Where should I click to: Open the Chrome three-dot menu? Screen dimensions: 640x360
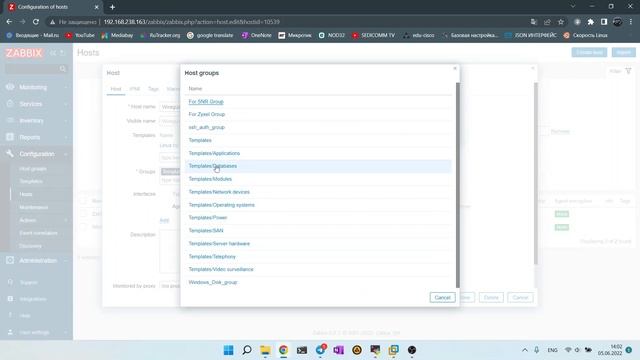631,22
